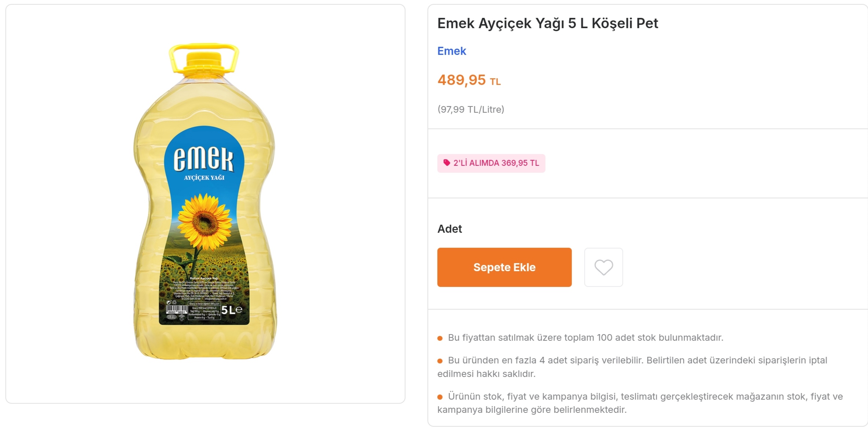Click the nutrition table on bottle label

pyautogui.click(x=204, y=311)
